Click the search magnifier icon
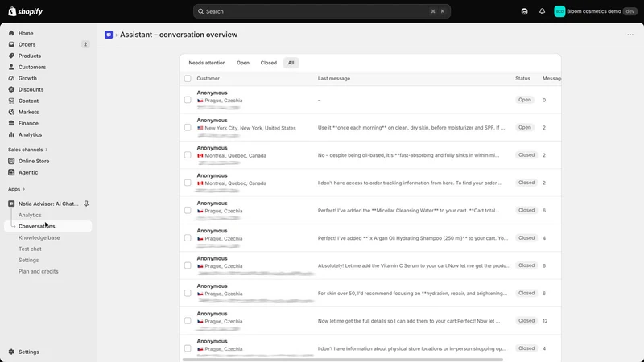Screen dimensions: 644x362 (x=200, y=11)
